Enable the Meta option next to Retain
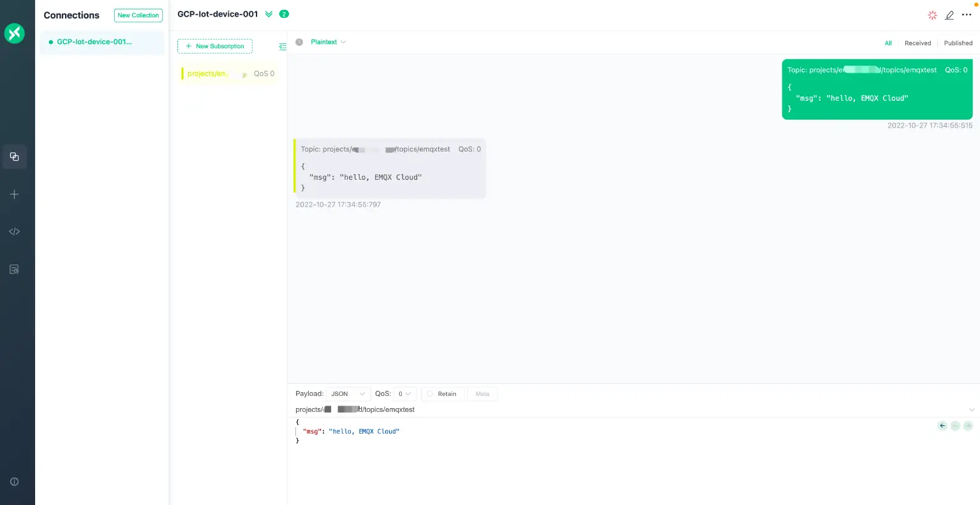980x505 pixels. 482,393
